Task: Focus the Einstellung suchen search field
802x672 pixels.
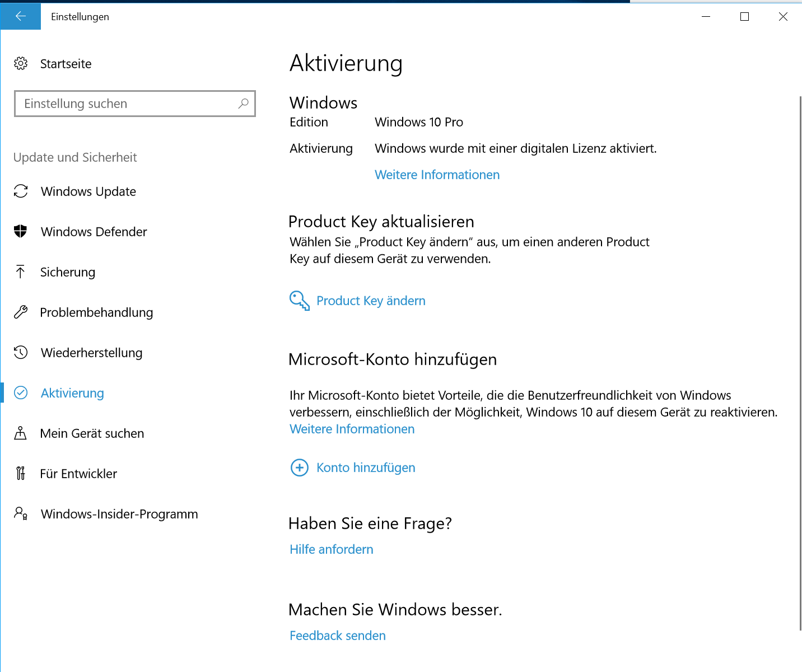Action: (x=135, y=104)
